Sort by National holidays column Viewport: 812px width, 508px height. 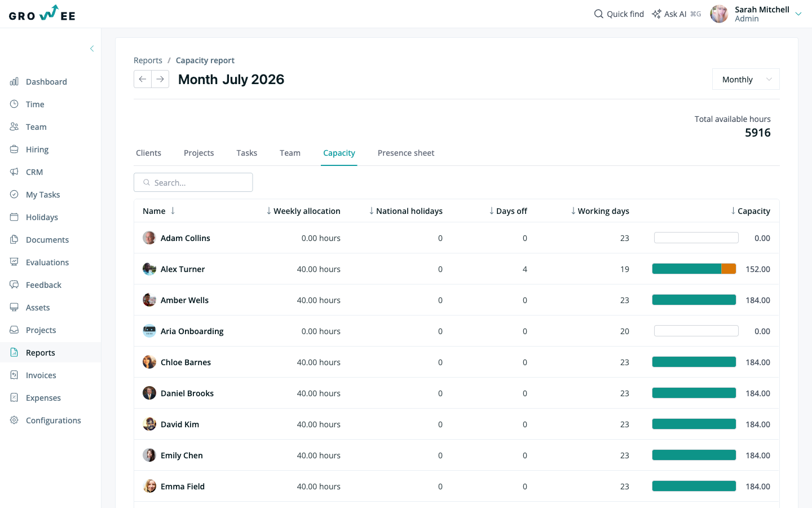pyautogui.click(x=405, y=211)
